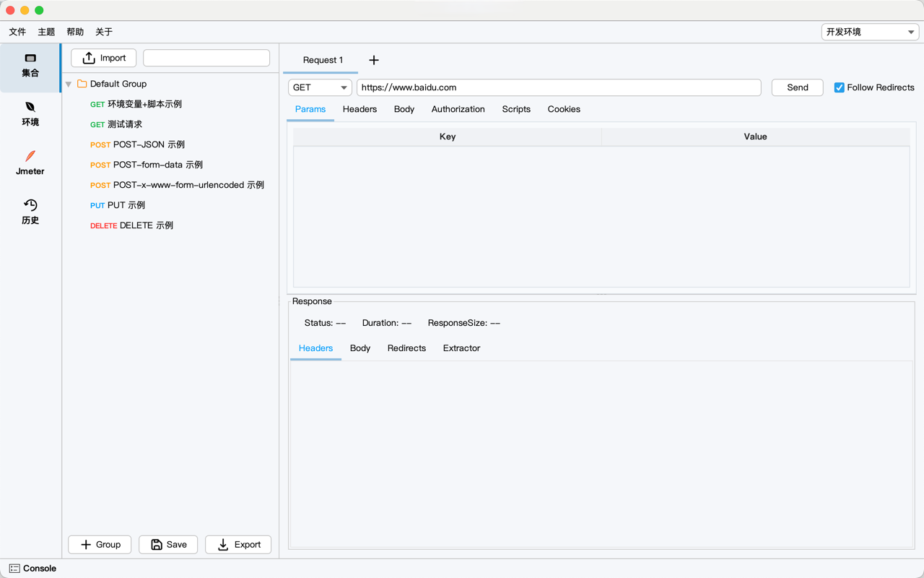Toggle the Follow Redirects checkbox
Screen dimensions: 924x578
[x=839, y=87]
